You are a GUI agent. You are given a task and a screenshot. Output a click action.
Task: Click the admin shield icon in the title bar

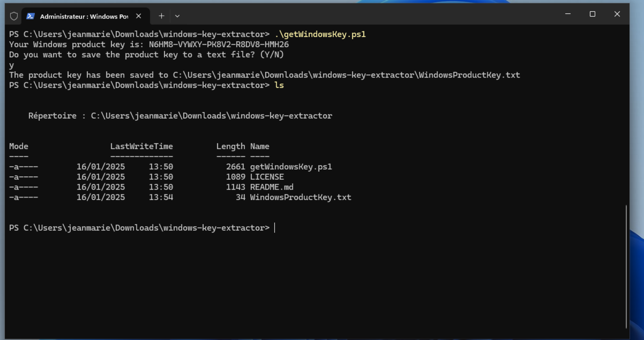point(14,16)
